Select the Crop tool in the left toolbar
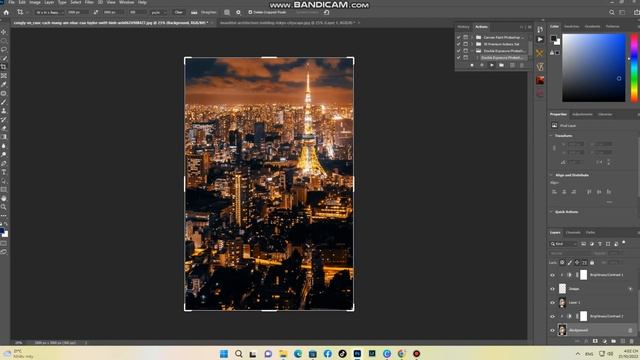The height and width of the screenshot is (360, 640). click(4, 67)
